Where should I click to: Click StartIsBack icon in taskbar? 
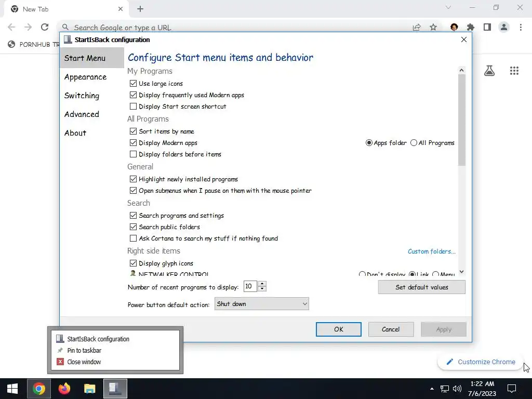point(115,389)
